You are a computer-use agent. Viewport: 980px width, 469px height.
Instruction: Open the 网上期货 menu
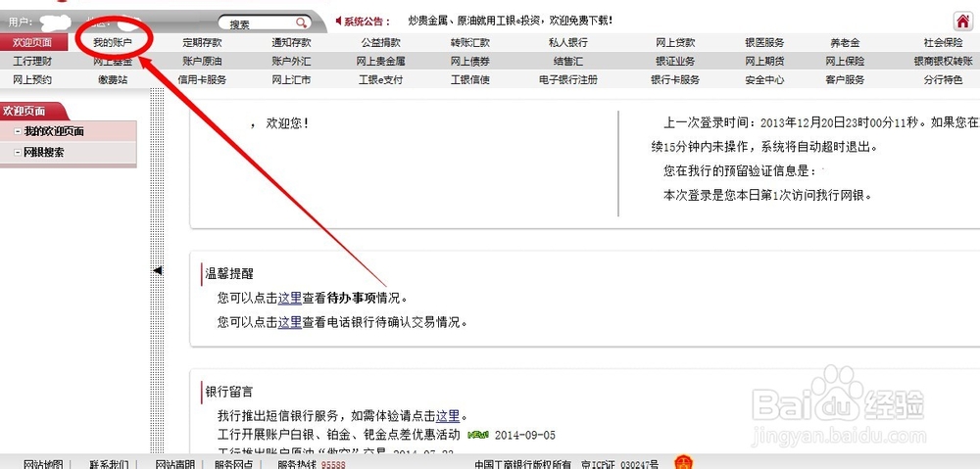764,62
